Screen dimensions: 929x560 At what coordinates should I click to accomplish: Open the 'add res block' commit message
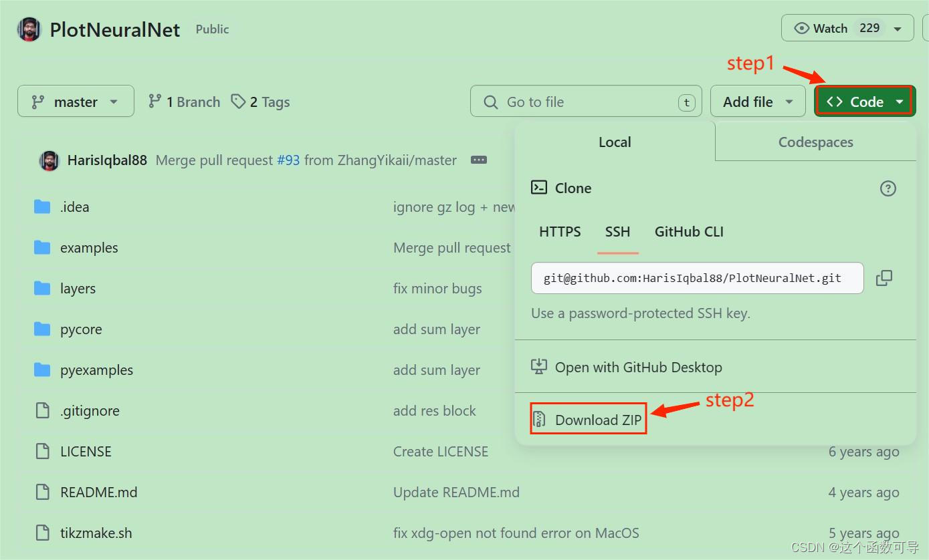[435, 411]
